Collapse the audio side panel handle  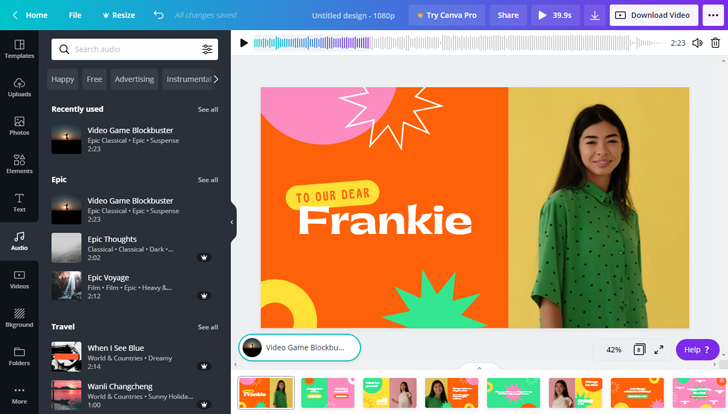pyautogui.click(x=232, y=222)
